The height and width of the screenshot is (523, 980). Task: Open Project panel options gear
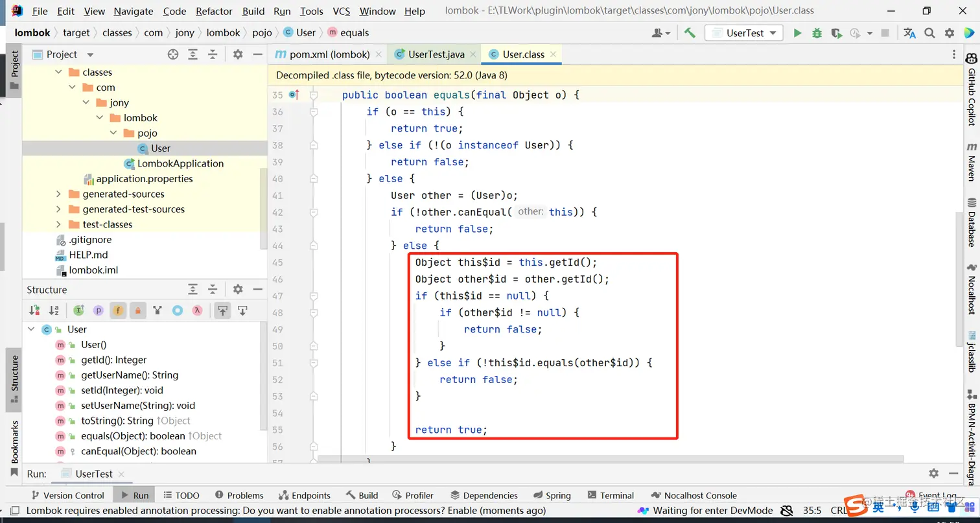coord(238,54)
